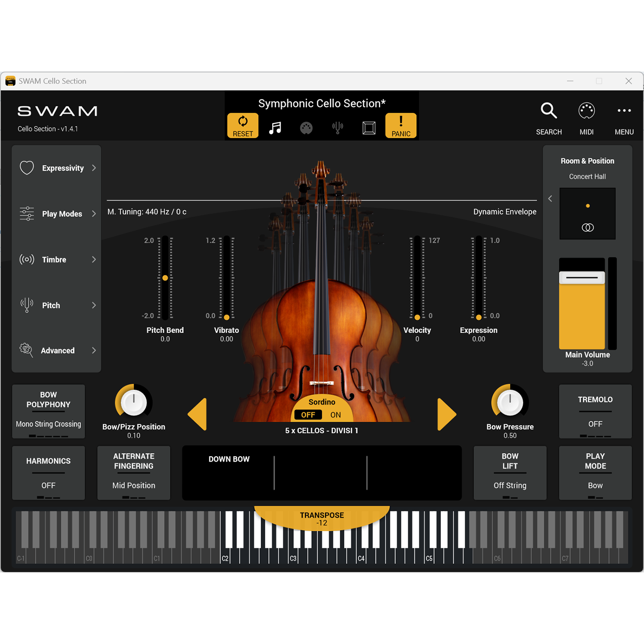
Task: Turn Sordino OFF
Action: pyautogui.click(x=308, y=415)
